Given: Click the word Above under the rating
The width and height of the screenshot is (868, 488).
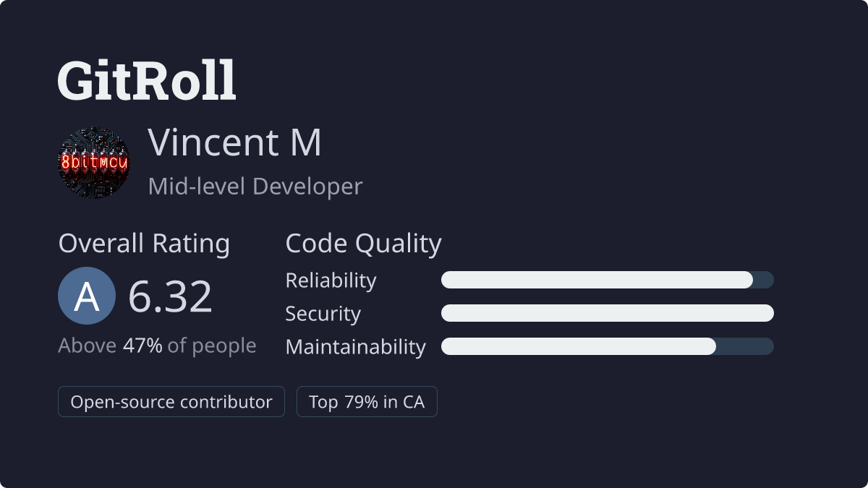Looking at the screenshot, I should pos(88,346).
